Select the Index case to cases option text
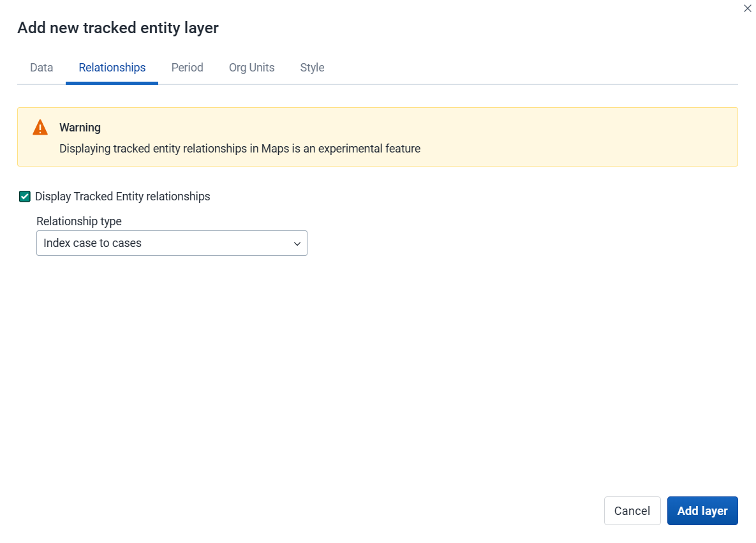This screenshot has height=543, width=756. [93, 243]
